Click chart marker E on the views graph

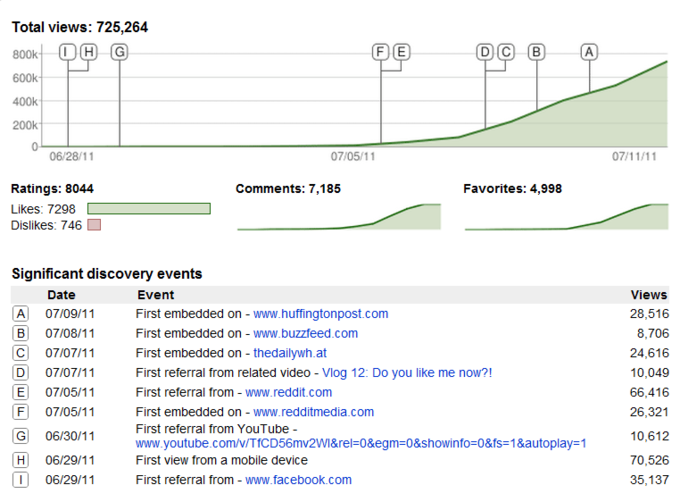point(402,52)
